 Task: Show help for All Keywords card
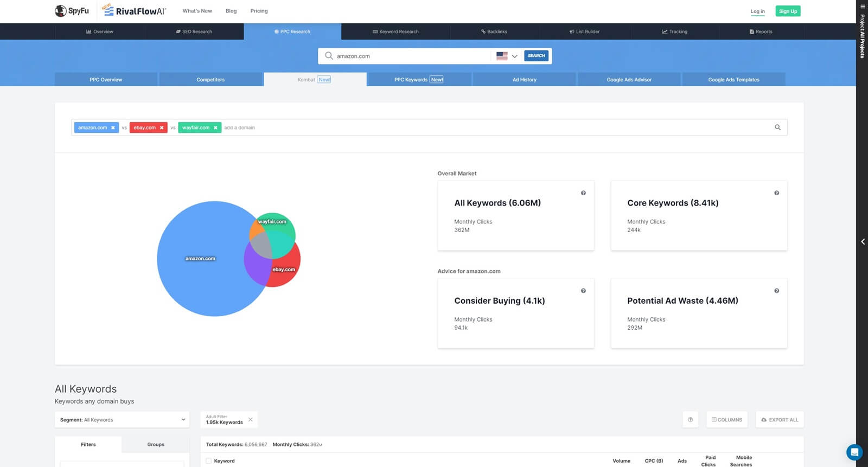click(583, 193)
